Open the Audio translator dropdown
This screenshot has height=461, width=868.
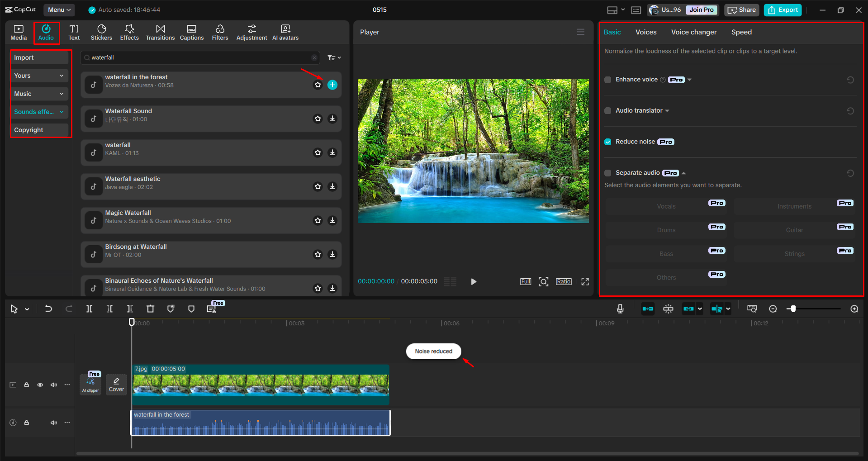(x=667, y=110)
